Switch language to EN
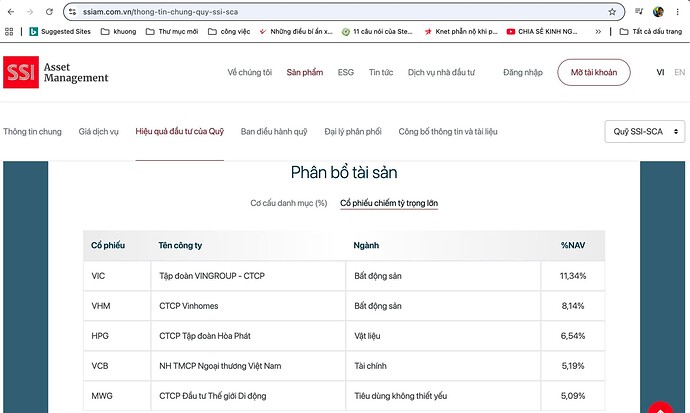690x413 pixels. [x=679, y=72]
